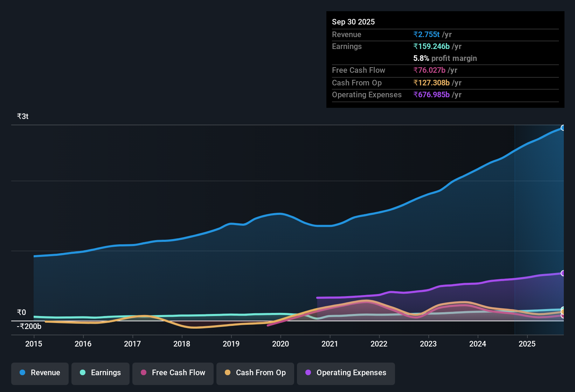This screenshot has width=575, height=392.
Task: Select the blue Revenue legend dot
Action: point(22,373)
